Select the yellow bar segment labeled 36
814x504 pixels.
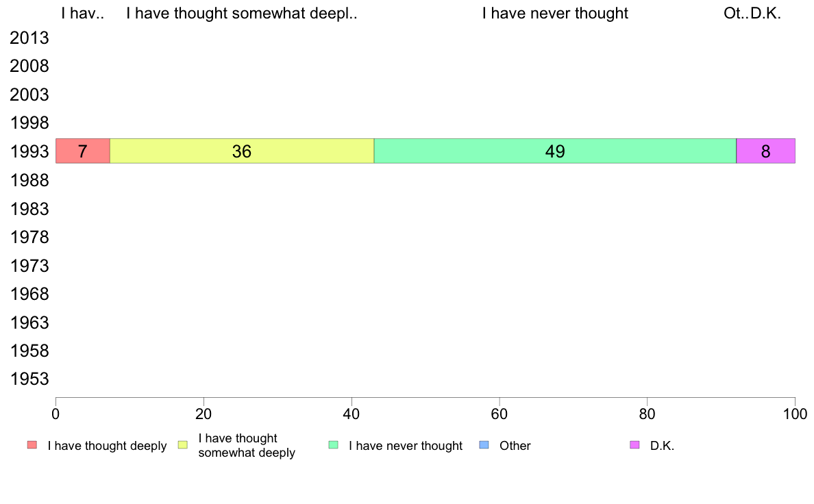coord(242,151)
